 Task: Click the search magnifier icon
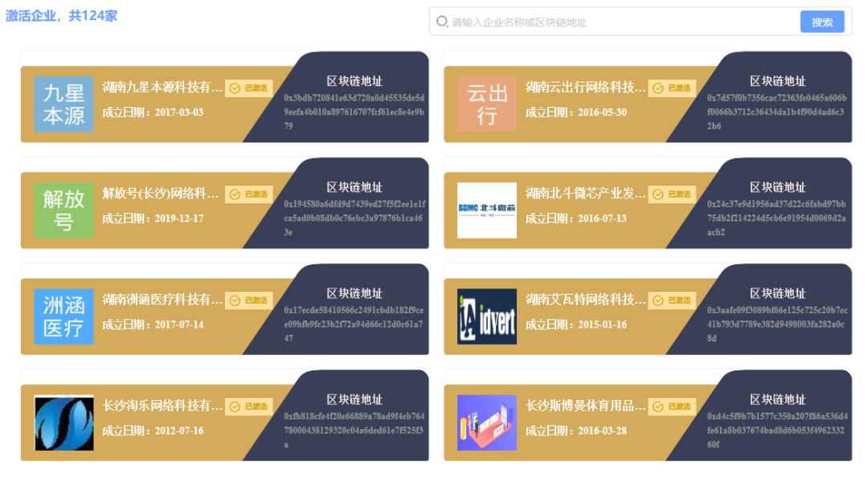[x=442, y=22]
